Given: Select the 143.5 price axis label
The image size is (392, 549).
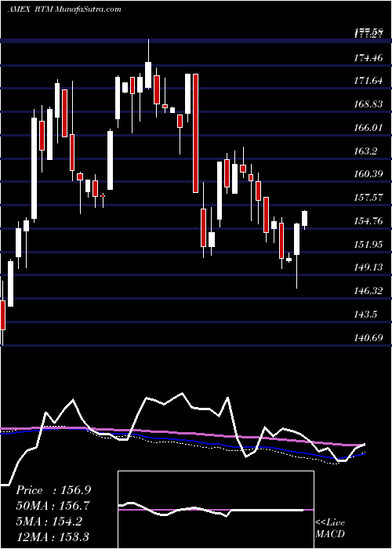Looking at the screenshot, I should coord(365,314).
